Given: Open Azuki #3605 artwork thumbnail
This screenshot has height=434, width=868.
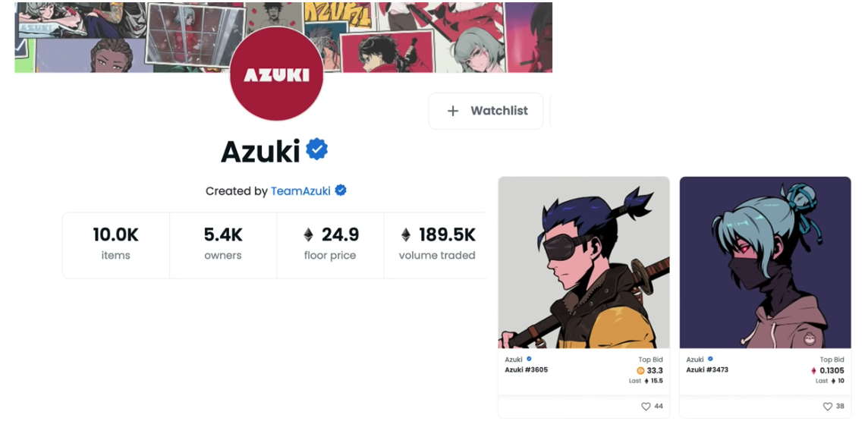Looking at the screenshot, I should (584, 263).
